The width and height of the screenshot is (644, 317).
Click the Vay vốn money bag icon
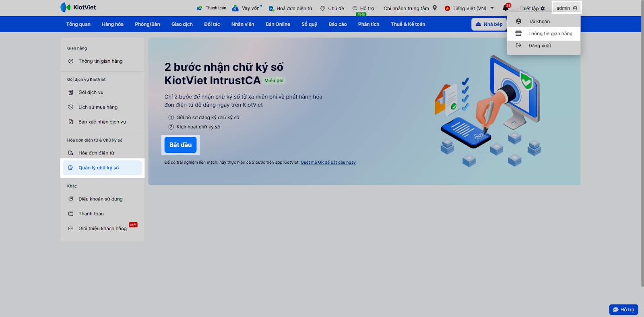coord(235,8)
